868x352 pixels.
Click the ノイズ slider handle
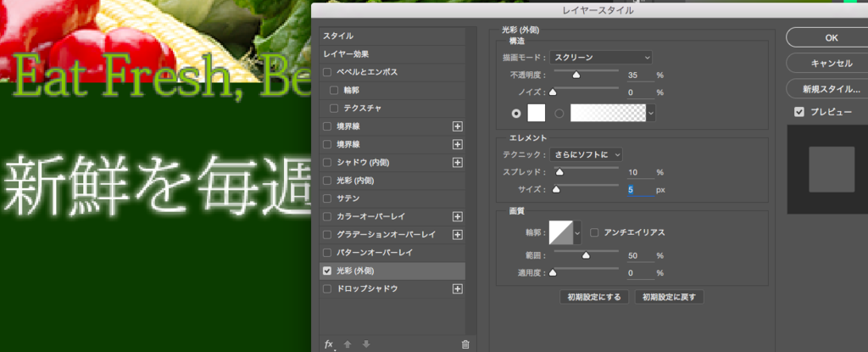tap(552, 92)
